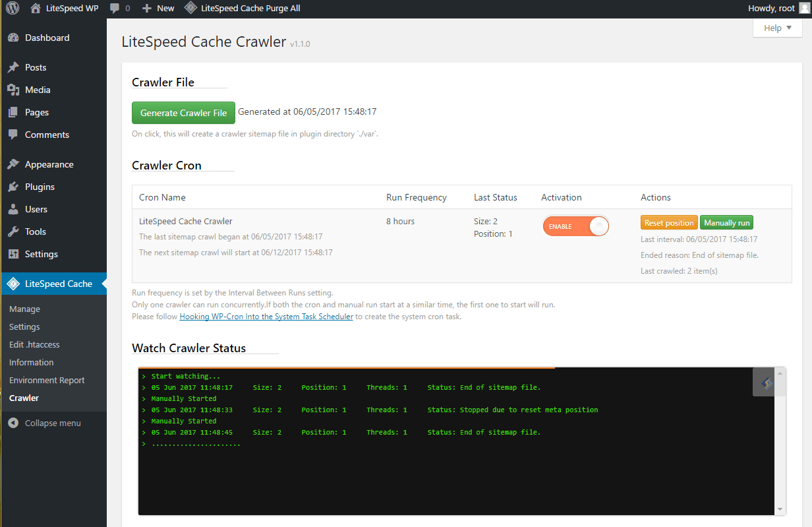812x527 pixels.
Task: Select Environment Report from LiteSpeed submenu
Action: coord(47,380)
